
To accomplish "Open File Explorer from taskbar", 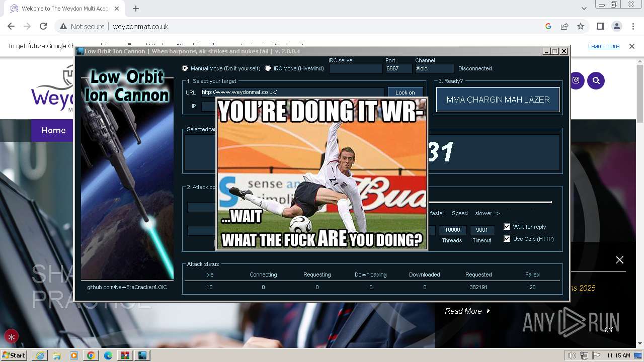I will click(57, 355).
